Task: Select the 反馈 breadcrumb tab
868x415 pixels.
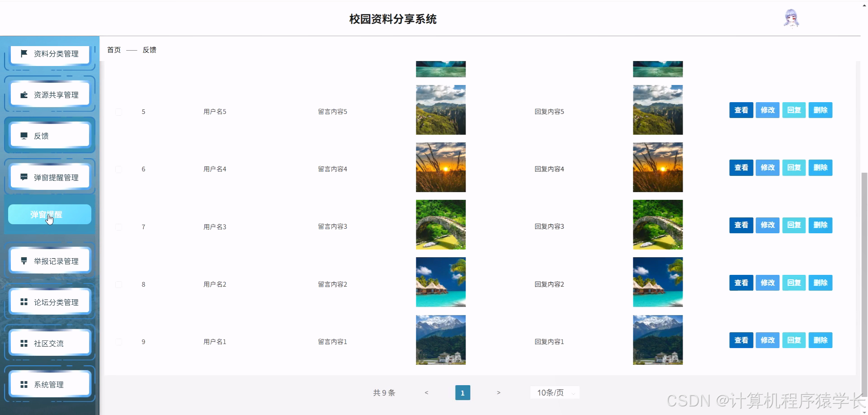Action: tap(150, 50)
